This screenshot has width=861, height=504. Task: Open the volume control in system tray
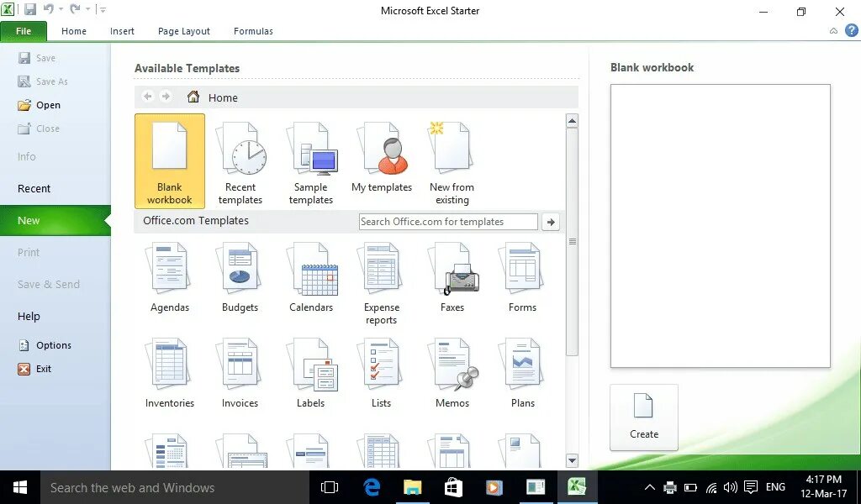tap(731, 487)
